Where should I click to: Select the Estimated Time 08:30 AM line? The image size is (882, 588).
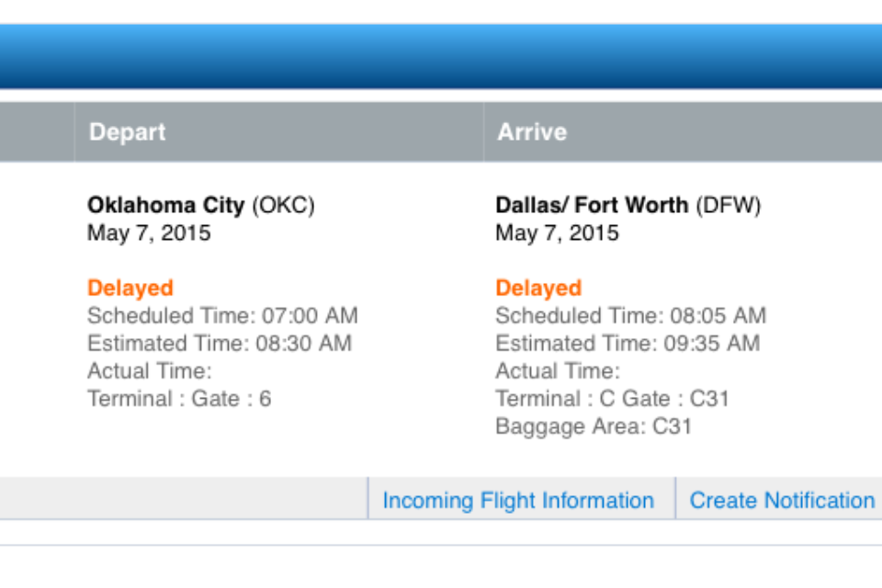coord(220,344)
